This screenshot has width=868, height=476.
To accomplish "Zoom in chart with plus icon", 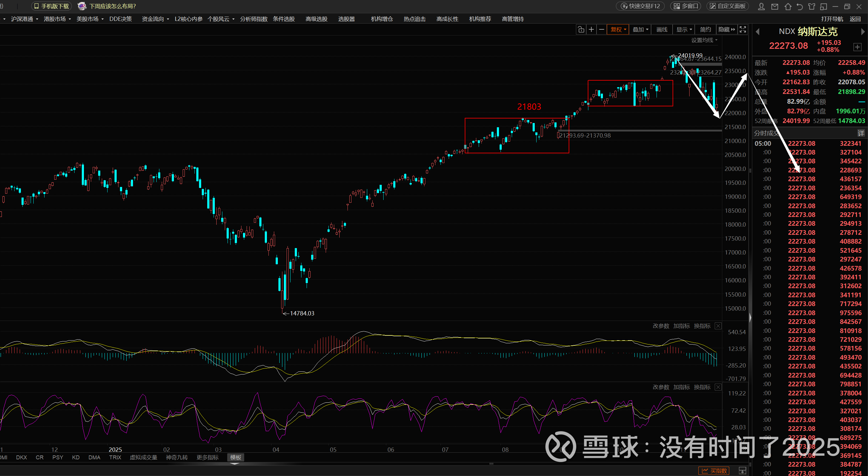I will tap(591, 30).
